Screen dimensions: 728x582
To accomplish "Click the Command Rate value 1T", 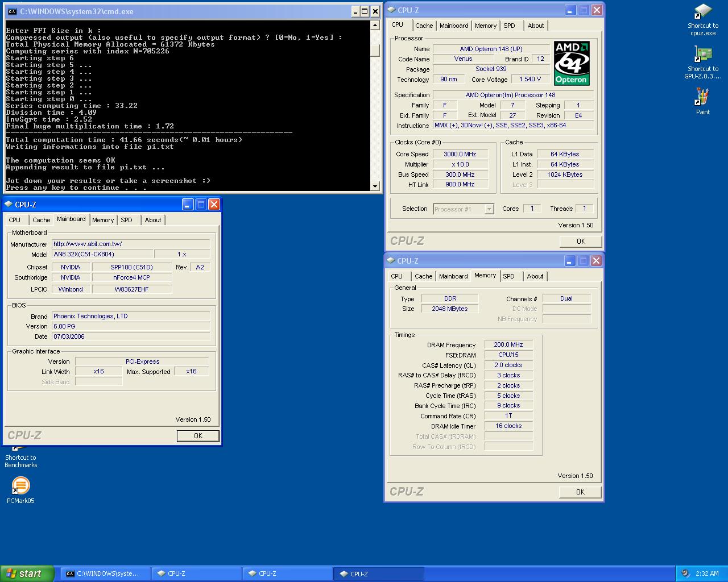I will tap(508, 415).
